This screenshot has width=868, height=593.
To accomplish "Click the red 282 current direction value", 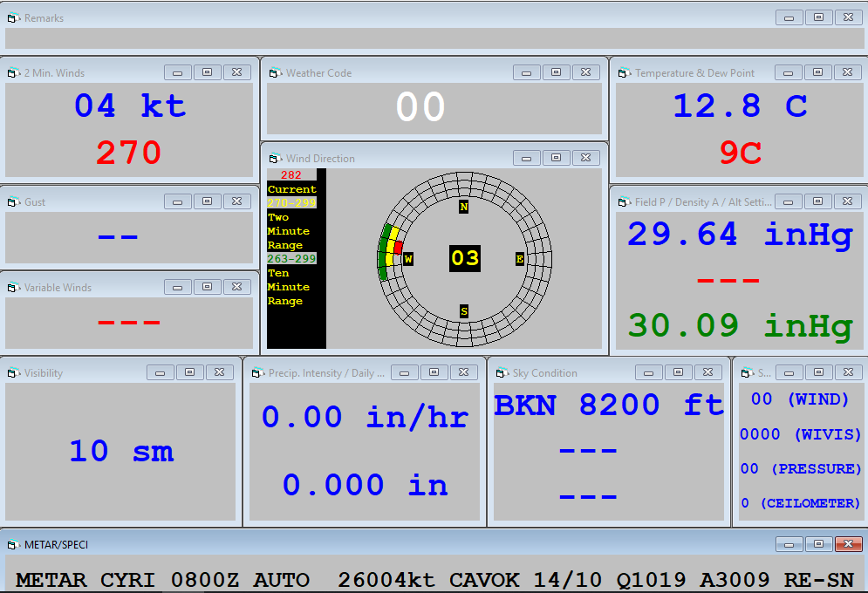I will [x=291, y=175].
